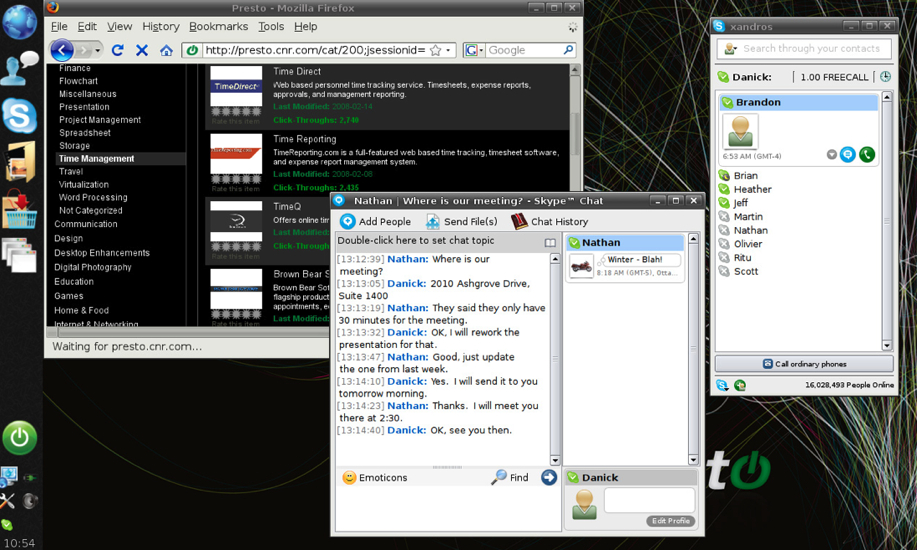Open add contact icon dropdown
This screenshot has width=917, height=550.
730,49
